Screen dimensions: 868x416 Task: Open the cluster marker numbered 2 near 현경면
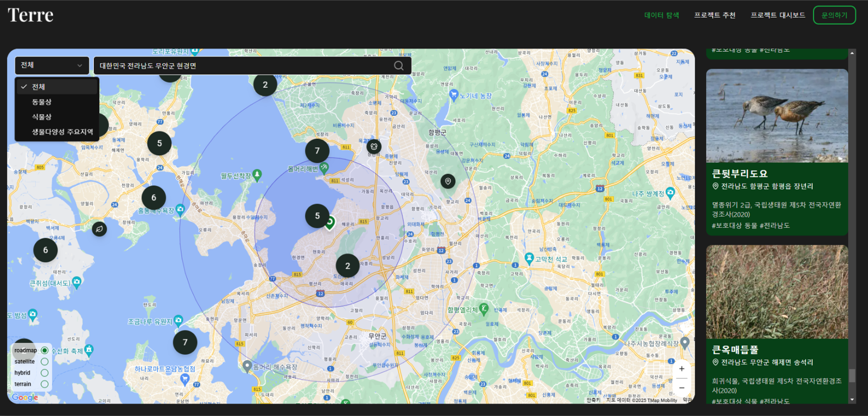pos(347,266)
